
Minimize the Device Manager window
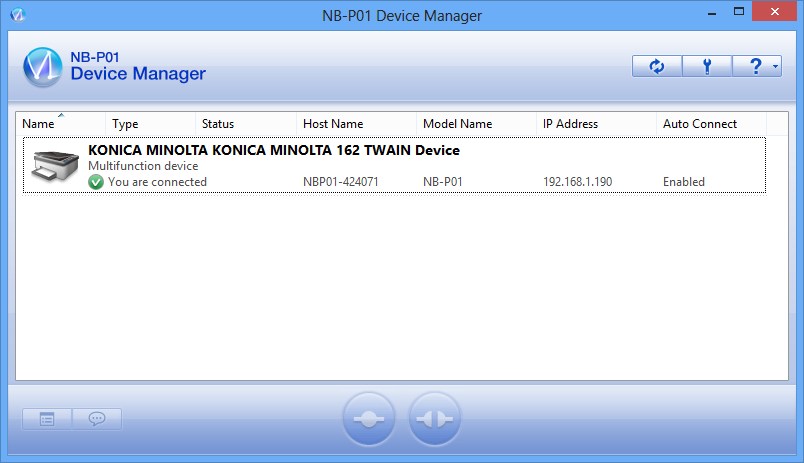tap(712, 12)
